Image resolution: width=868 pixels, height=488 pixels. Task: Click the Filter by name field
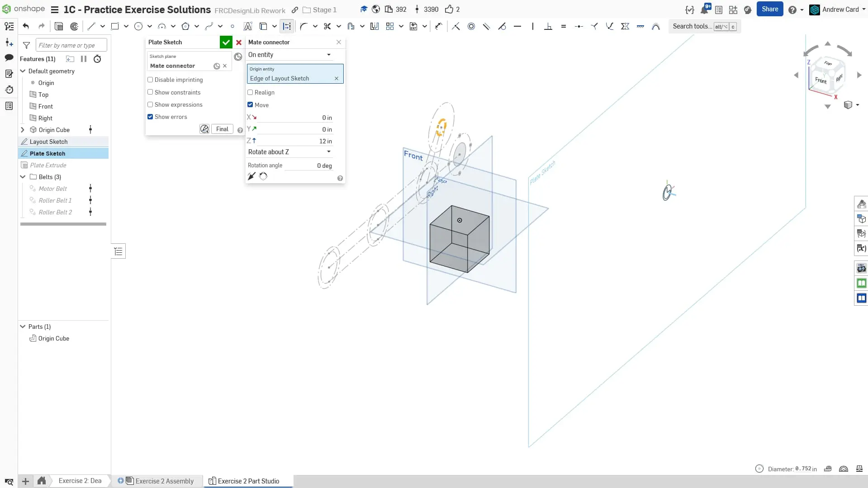pos(71,45)
